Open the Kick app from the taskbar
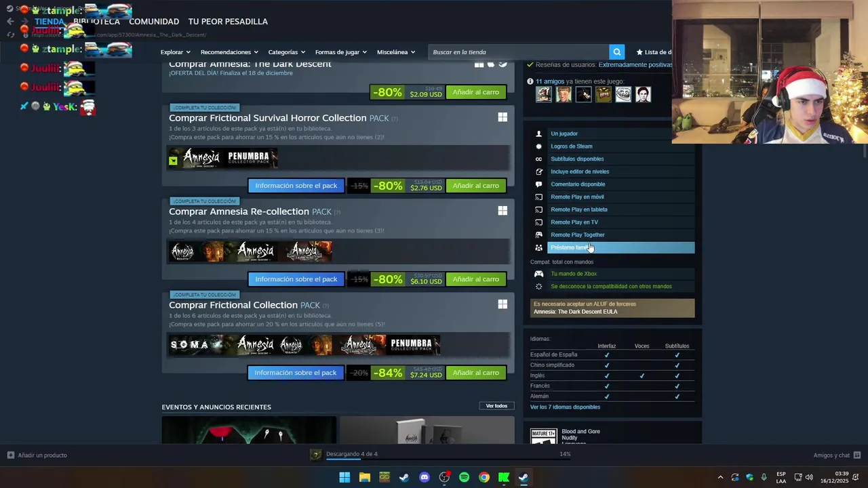Screen dimensions: 868x488 (504, 477)
